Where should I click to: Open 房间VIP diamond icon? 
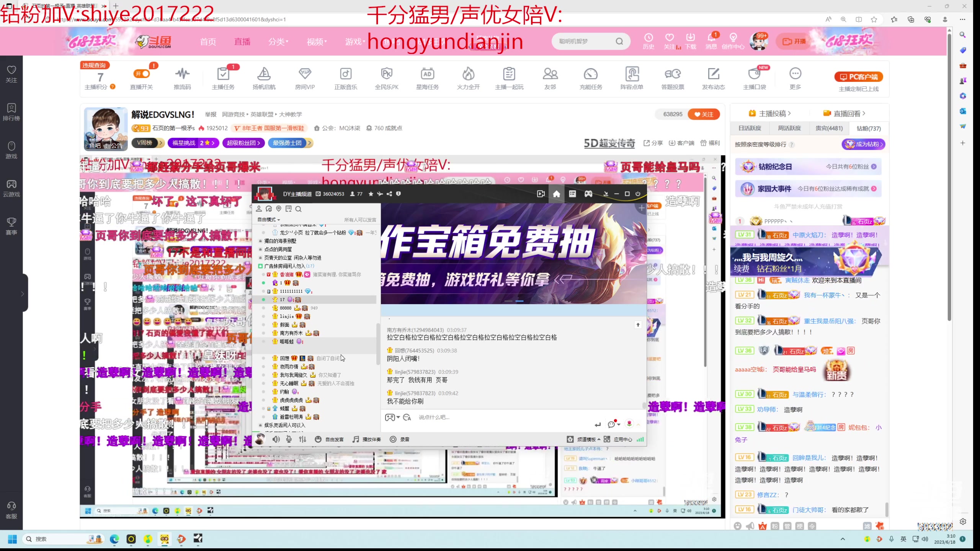click(x=305, y=78)
